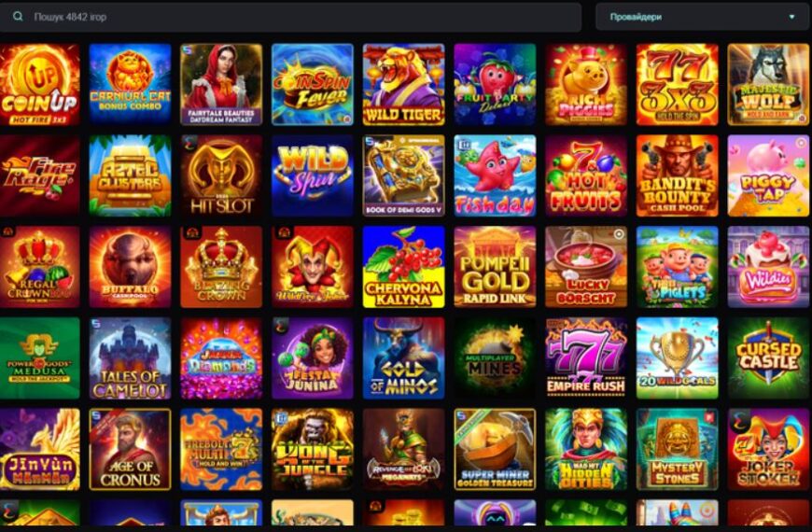Launch the Cursed Castle slot

(768, 358)
